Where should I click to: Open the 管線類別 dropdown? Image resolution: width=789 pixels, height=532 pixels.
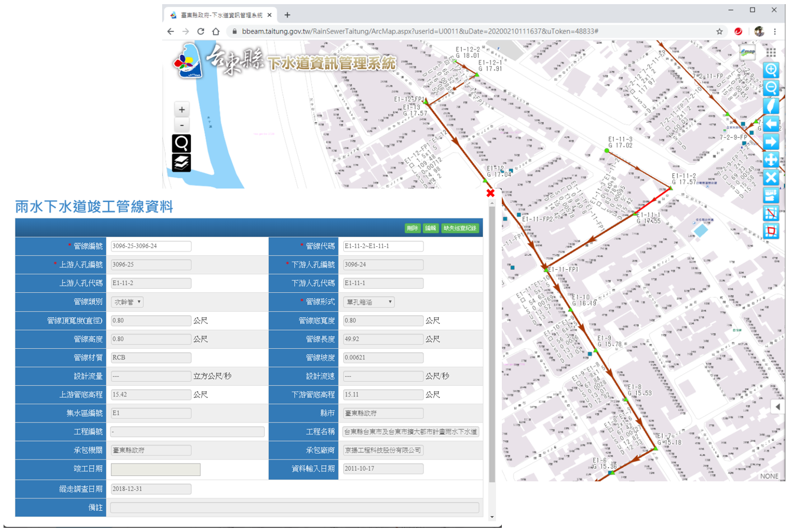coord(127,302)
